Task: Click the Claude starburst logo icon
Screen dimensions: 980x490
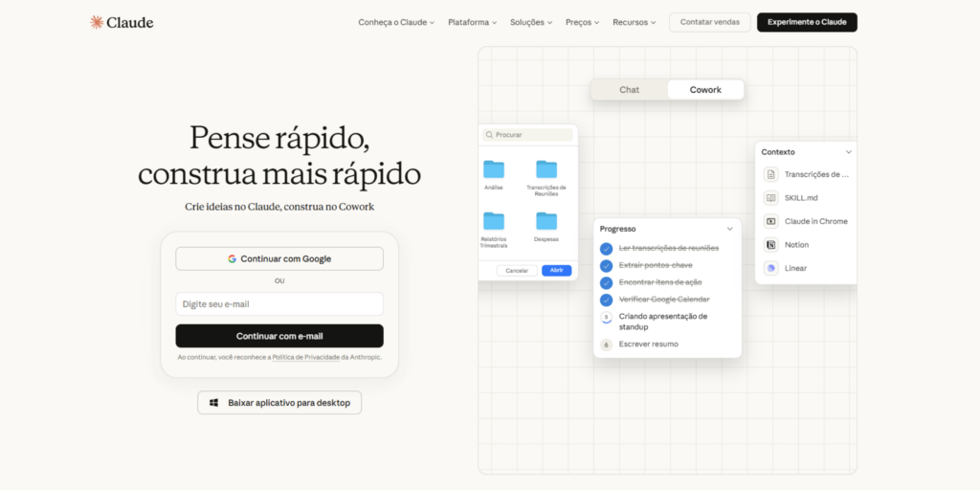Action: [97, 23]
